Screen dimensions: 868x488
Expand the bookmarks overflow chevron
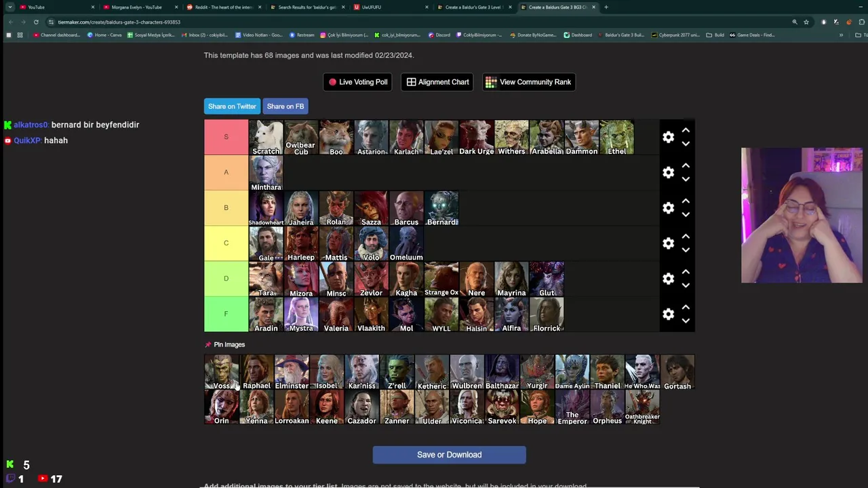tap(842, 35)
